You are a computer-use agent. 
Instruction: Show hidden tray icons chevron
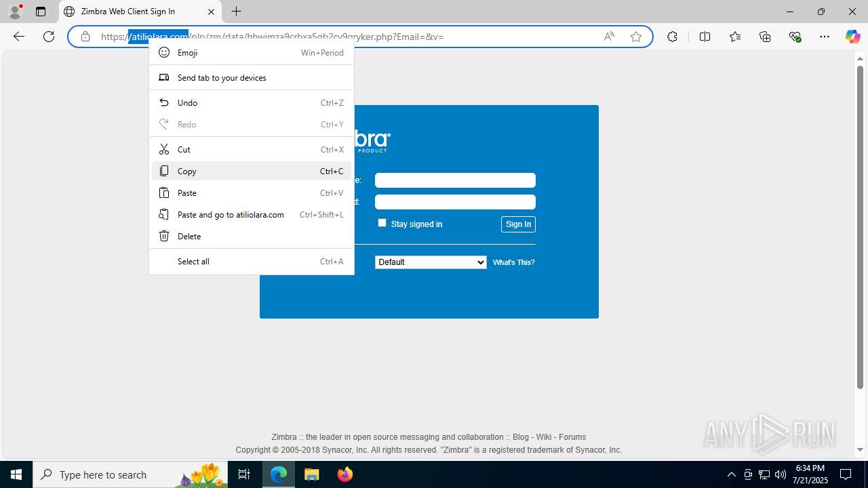pyautogui.click(x=731, y=474)
